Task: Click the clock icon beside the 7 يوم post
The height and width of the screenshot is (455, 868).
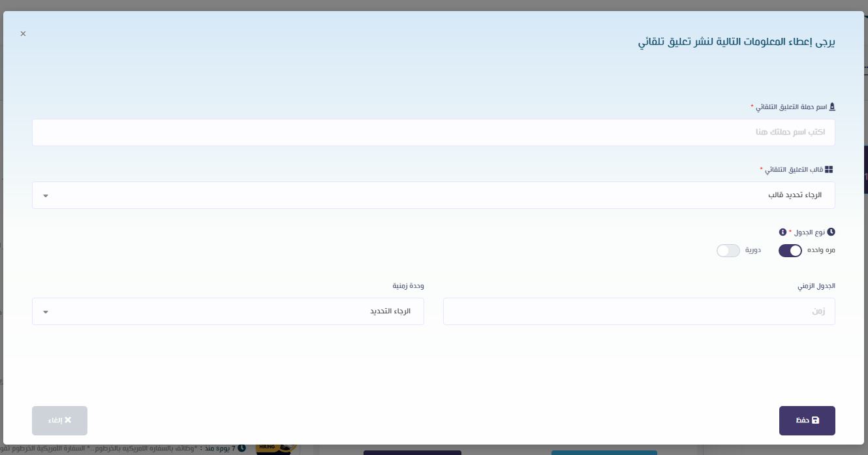Action: click(242, 448)
